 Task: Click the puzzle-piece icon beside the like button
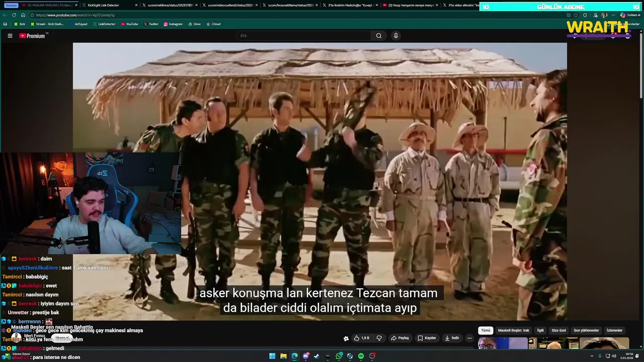point(346,338)
